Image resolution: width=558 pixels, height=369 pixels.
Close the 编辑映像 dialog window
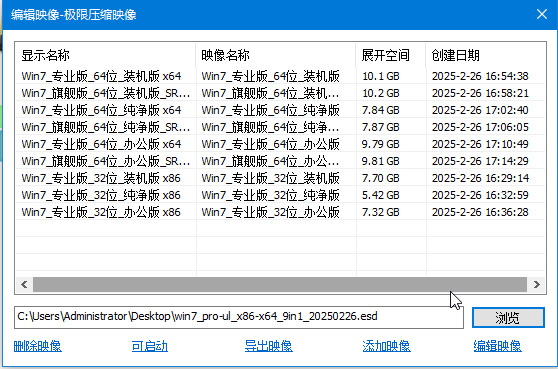coord(542,15)
